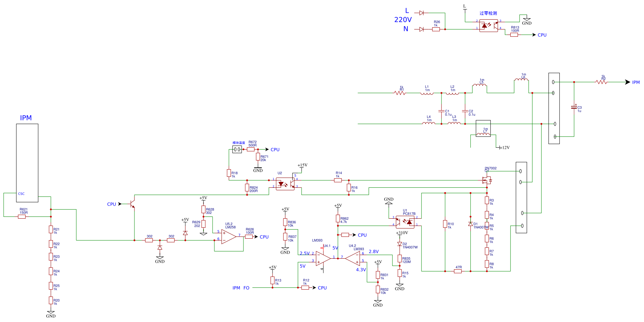Select the U4.2 LM393 comparator triangle
This screenshot has height=322, width=644.
353,258
